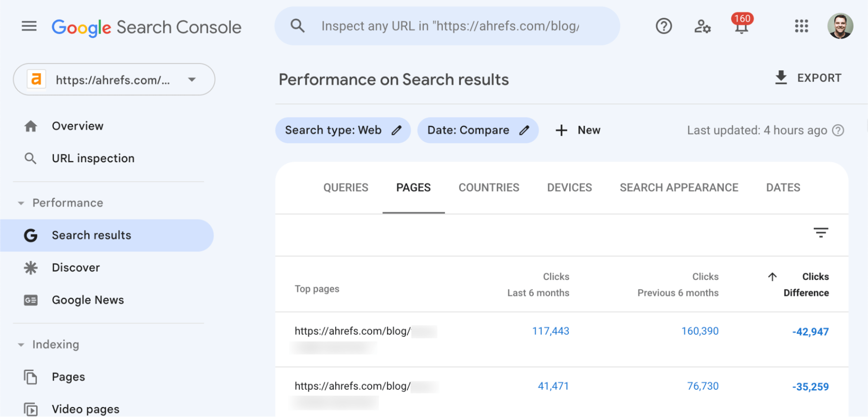Open the Google apps grid
This screenshot has height=417, width=868.
tap(800, 26)
